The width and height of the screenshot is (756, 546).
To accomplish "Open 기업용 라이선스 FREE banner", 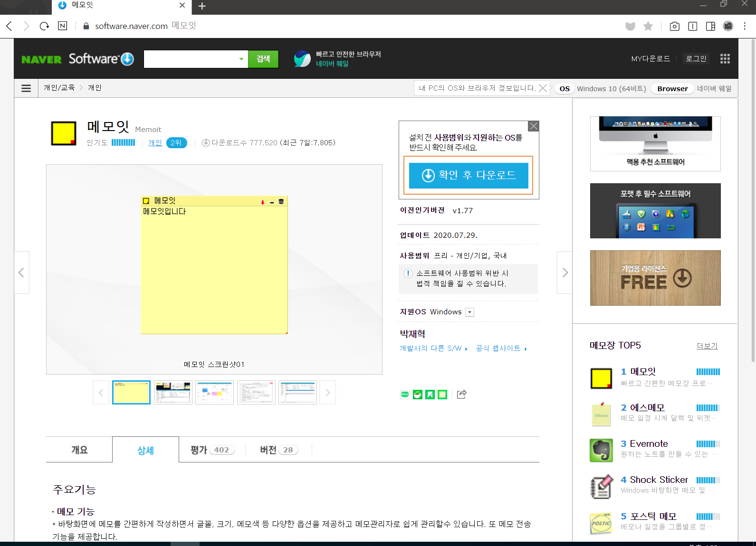I will 655,278.
